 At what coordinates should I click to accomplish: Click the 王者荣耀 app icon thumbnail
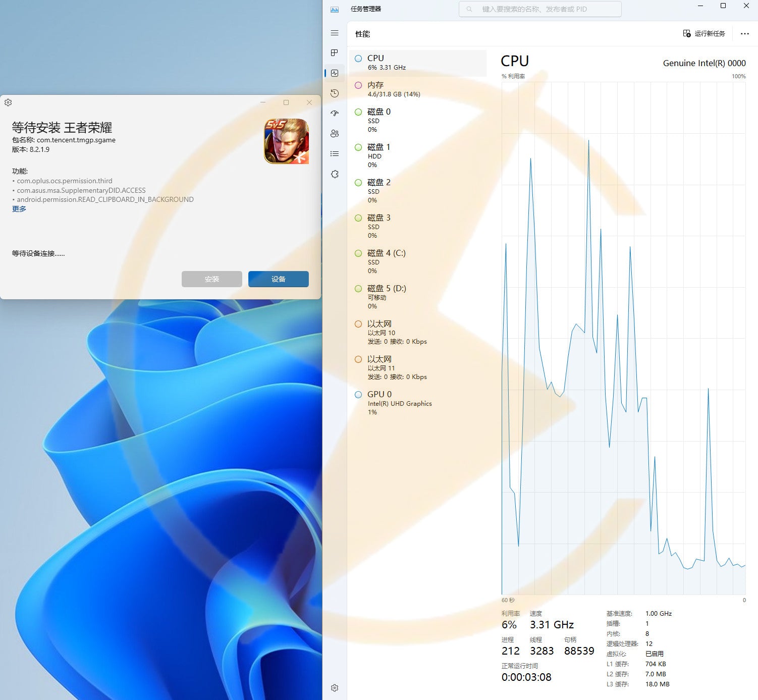[286, 141]
